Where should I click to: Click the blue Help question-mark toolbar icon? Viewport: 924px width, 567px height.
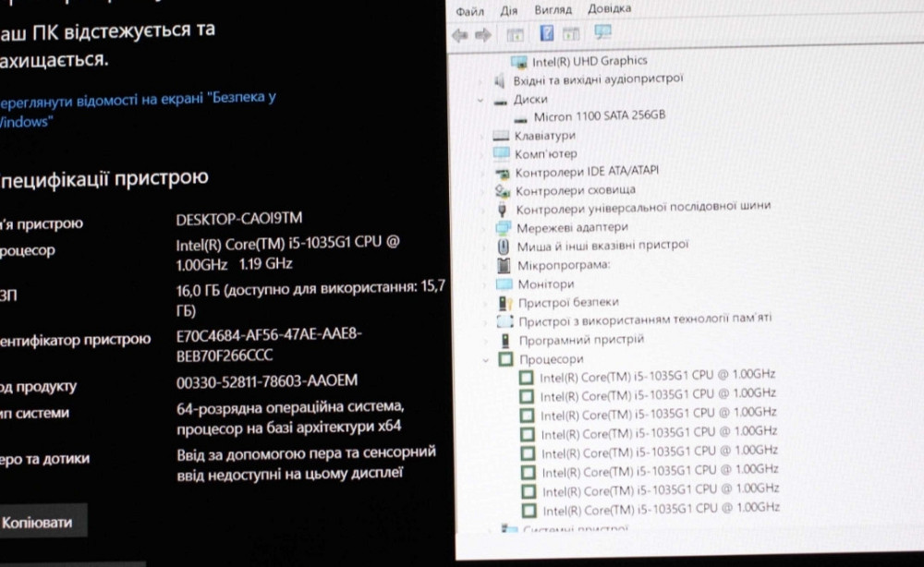546,35
